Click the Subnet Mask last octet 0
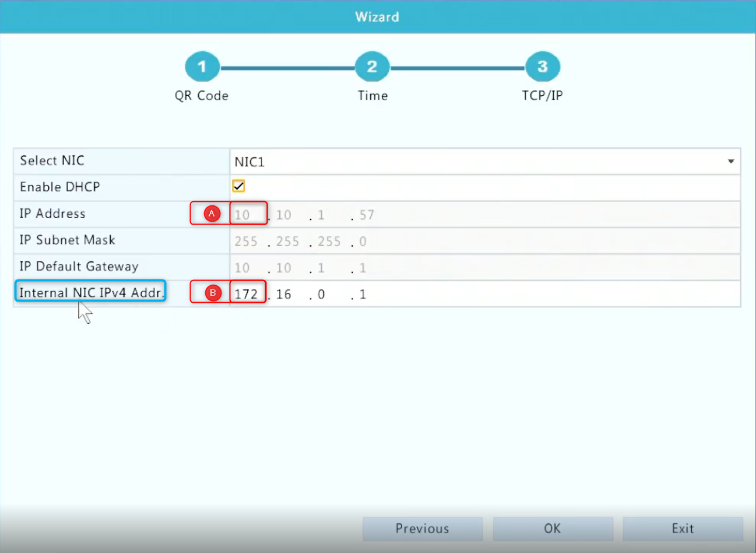Screen dimensions: 756x553 coord(363,242)
